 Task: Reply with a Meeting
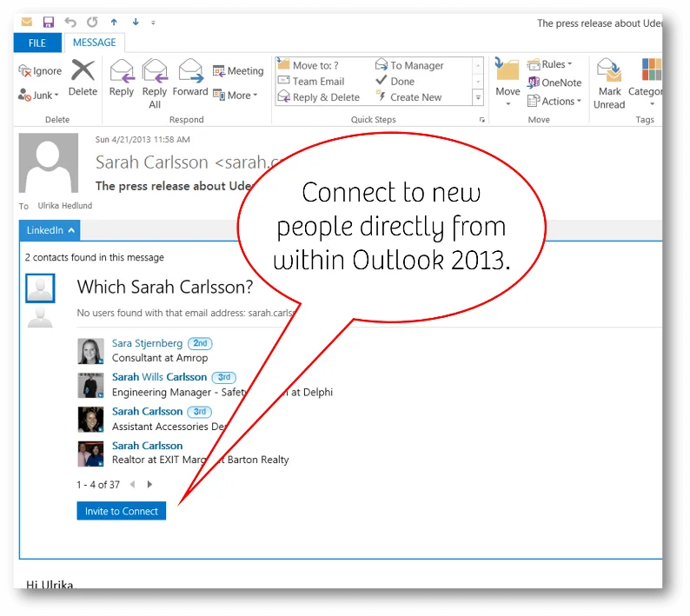[x=238, y=71]
